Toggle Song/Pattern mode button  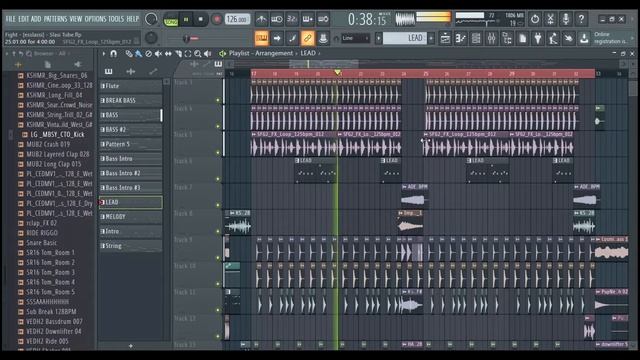pyautogui.click(x=171, y=20)
